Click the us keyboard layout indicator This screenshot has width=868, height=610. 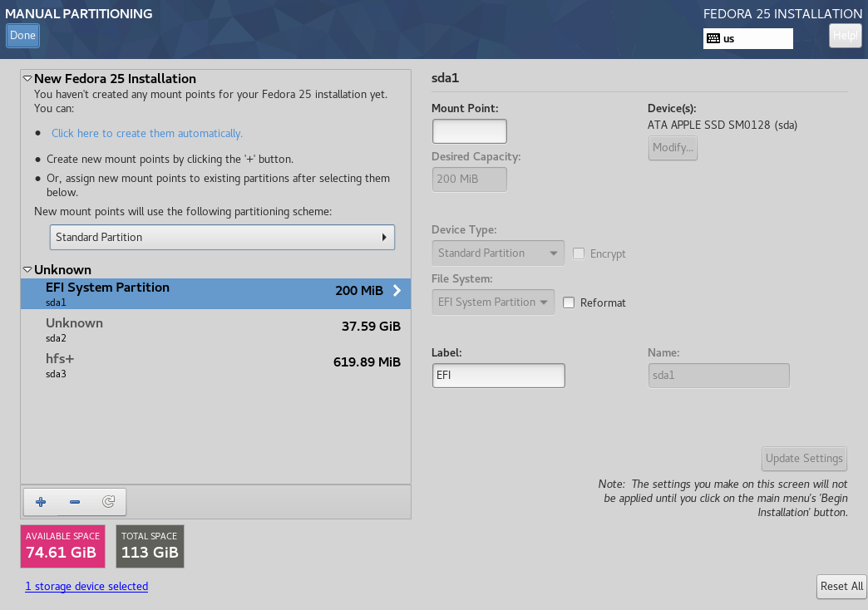coord(748,39)
